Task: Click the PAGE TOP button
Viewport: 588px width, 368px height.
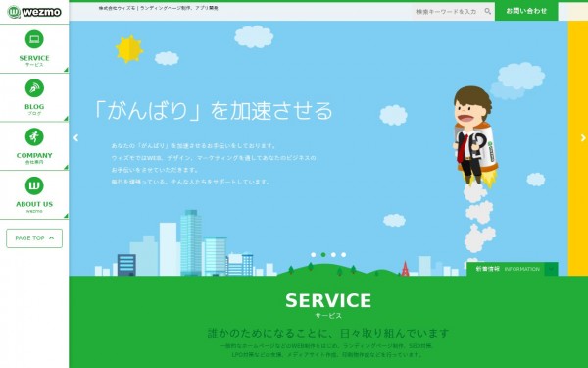Action: [34, 238]
